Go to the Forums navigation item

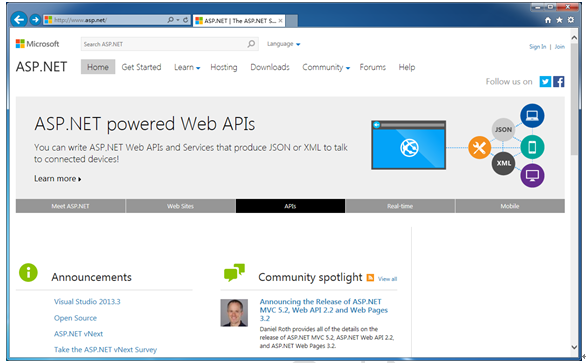point(373,67)
